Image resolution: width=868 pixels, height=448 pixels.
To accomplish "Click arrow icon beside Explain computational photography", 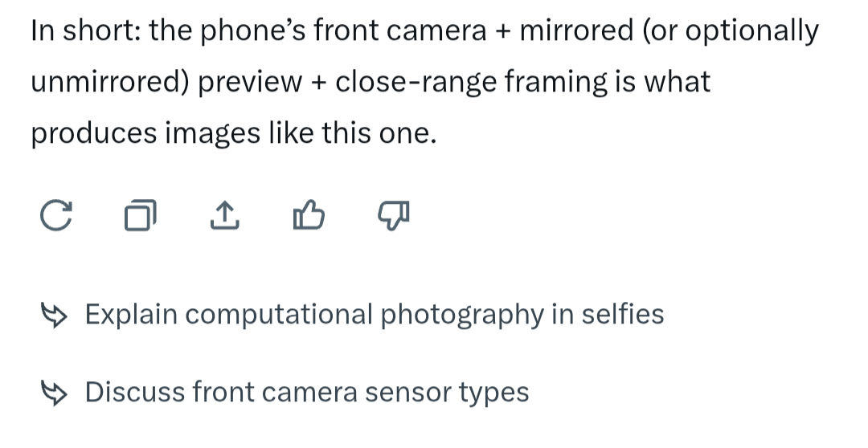I will point(54,316).
